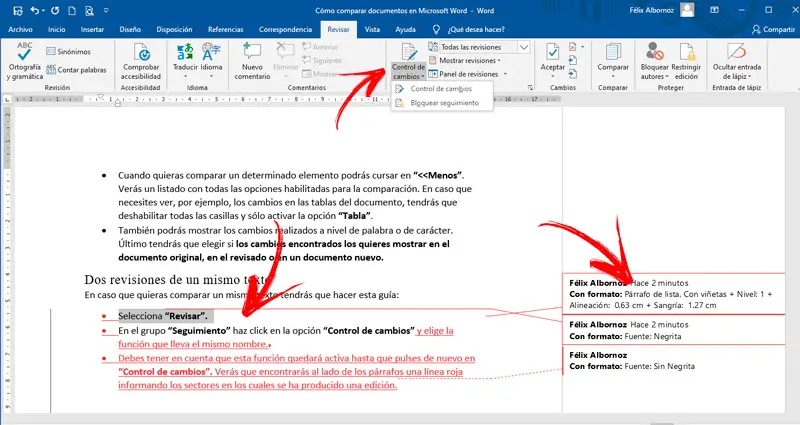The height and width of the screenshot is (425, 800).
Task: Switch to the Diseño tab
Action: tap(130, 30)
